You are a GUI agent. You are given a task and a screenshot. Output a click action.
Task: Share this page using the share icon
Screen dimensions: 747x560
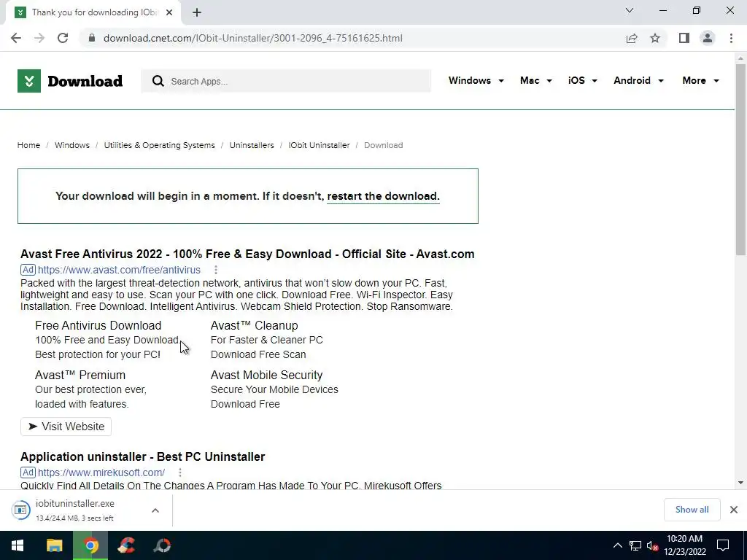pyautogui.click(x=632, y=38)
